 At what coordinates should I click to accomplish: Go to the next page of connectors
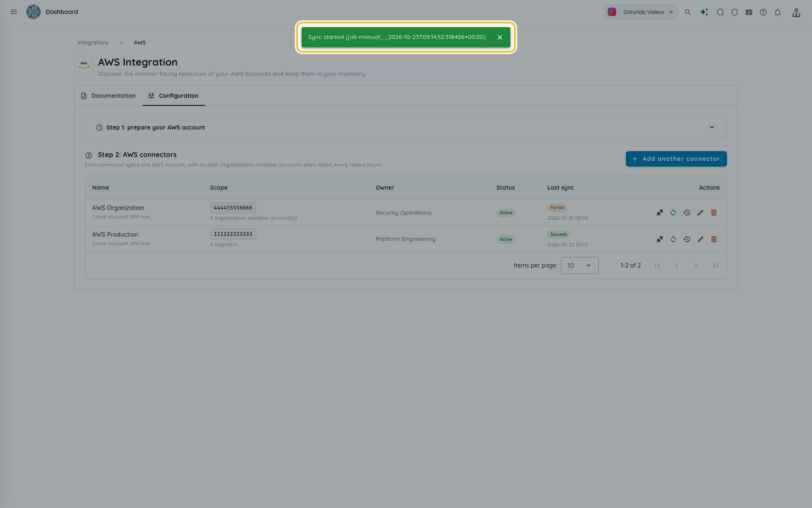coord(696,265)
